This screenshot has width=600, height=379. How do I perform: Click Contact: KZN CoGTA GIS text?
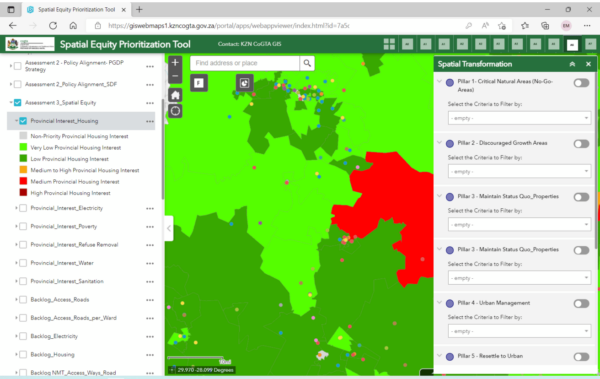click(249, 44)
